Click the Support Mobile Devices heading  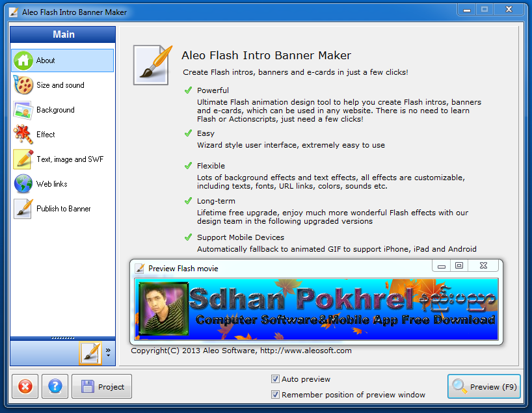[240, 237]
